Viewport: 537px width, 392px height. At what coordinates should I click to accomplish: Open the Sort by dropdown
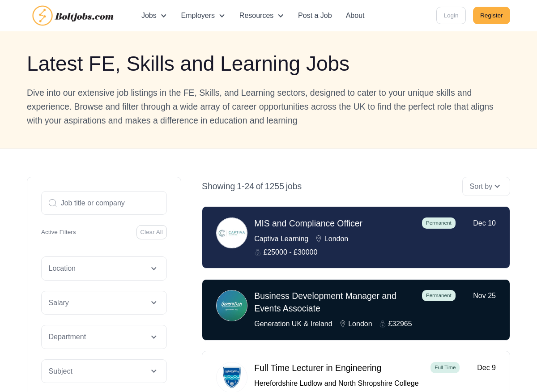486,187
